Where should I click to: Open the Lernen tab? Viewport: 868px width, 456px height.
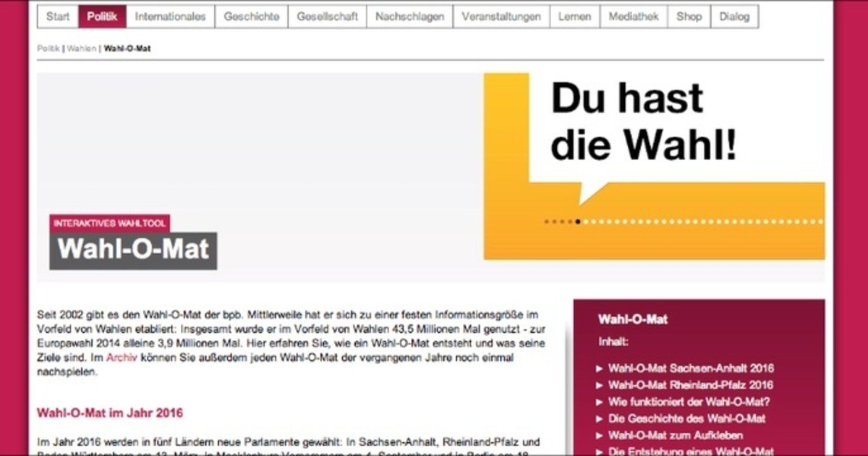click(574, 17)
